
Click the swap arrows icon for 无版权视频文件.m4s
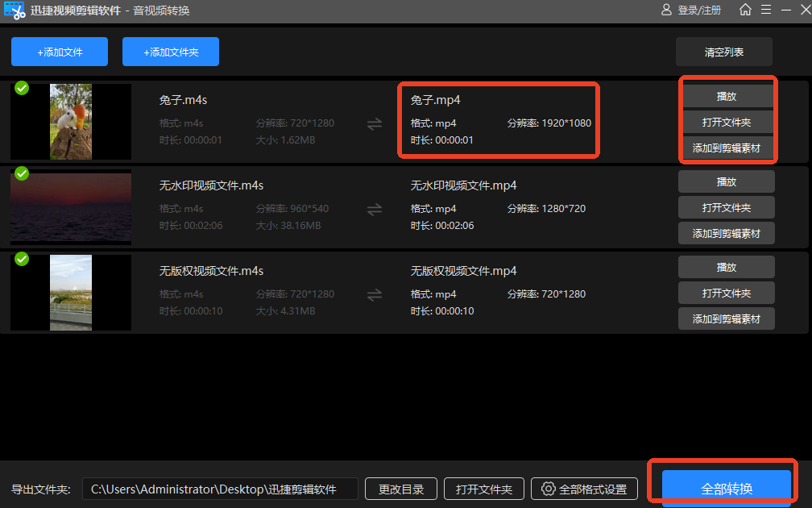click(374, 294)
